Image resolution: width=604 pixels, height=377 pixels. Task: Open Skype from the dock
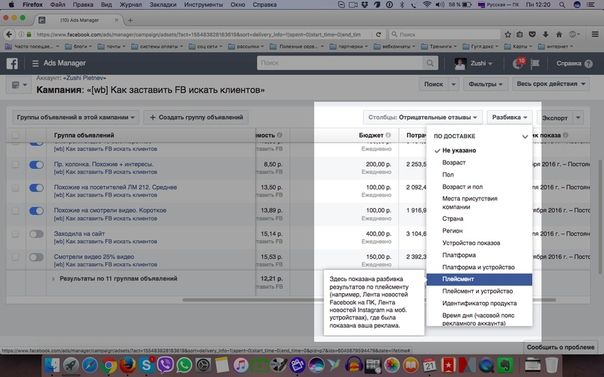click(146, 365)
